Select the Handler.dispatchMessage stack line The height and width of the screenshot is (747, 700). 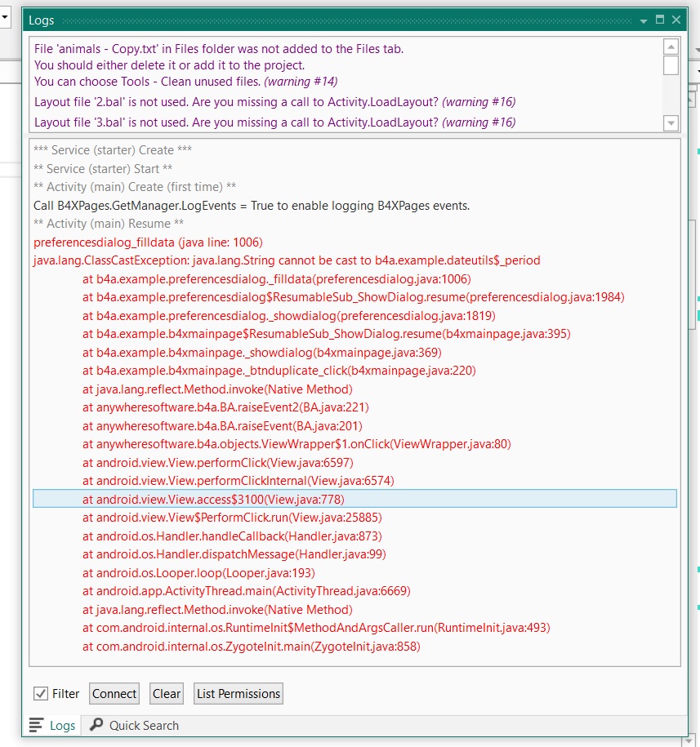(234, 554)
